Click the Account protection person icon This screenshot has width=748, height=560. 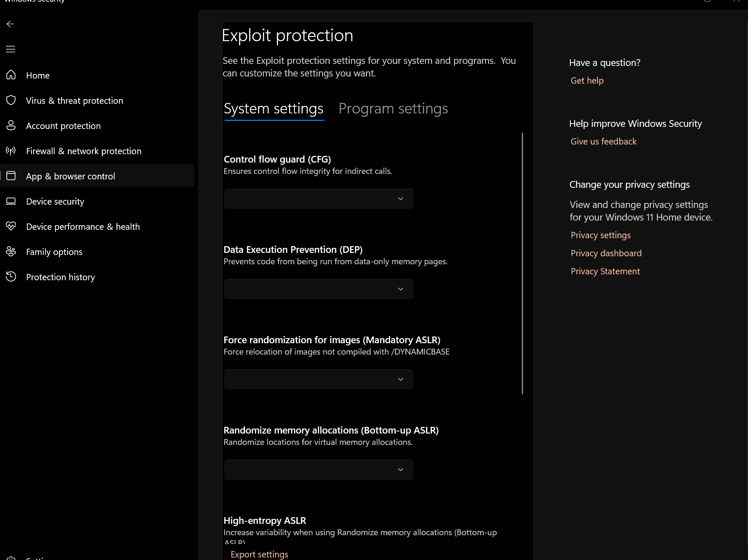[11, 126]
